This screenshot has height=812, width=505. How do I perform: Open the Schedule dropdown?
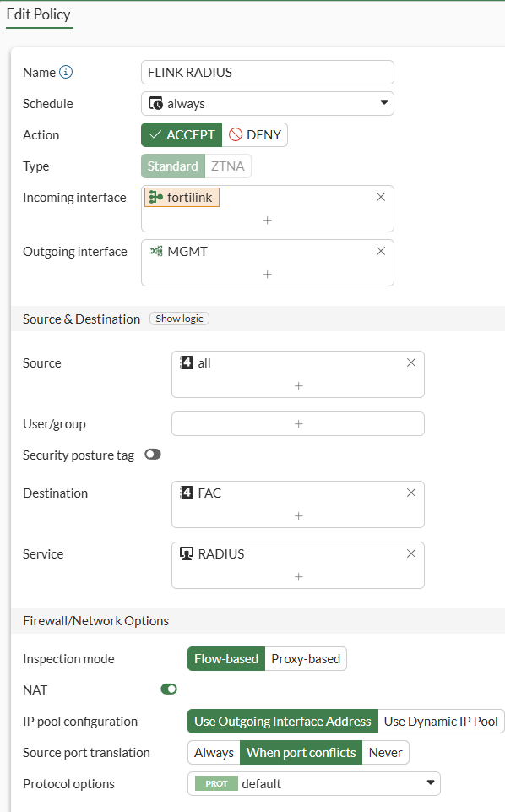(268, 104)
